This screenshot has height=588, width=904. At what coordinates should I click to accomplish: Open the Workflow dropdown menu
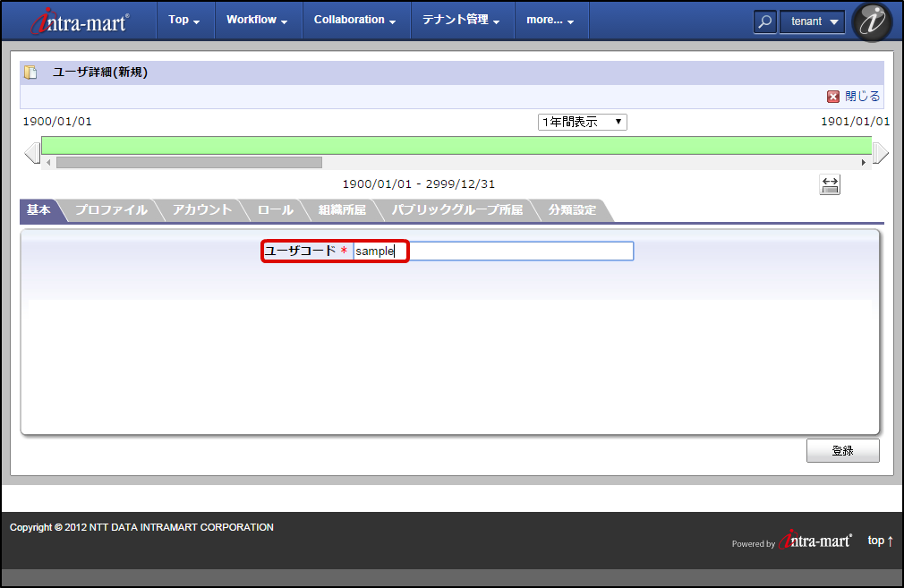pyautogui.click(x=257, y=20)
